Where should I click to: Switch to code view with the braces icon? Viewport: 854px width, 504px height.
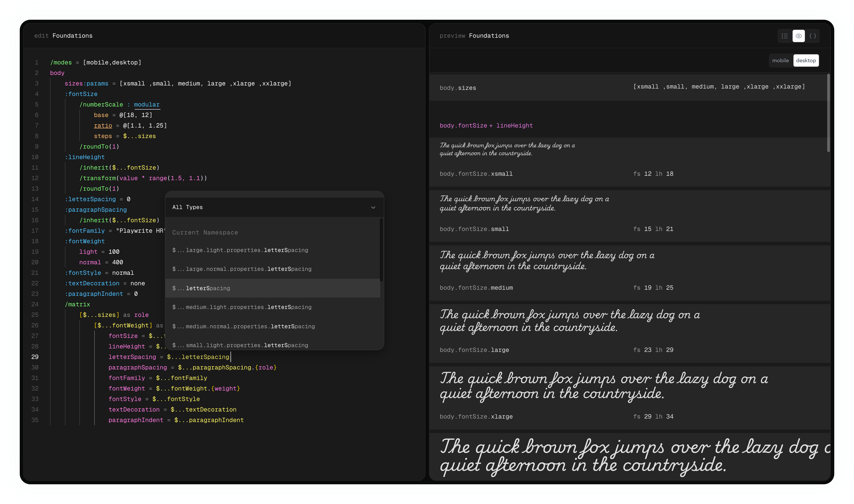tap(813, 36)
